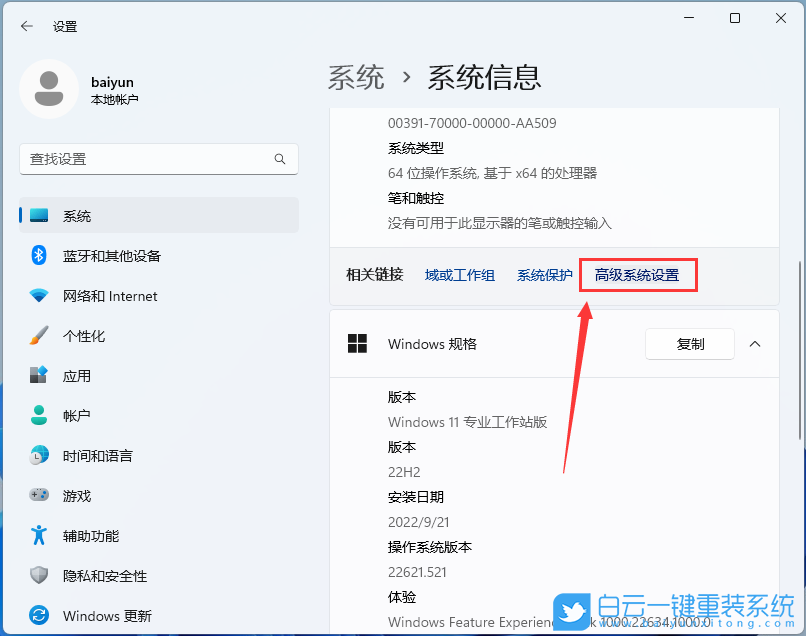Screen dimensions: 806x636
Task: Open the 系统保护 link
Action: pyautogui.click(x=544, y=275)
